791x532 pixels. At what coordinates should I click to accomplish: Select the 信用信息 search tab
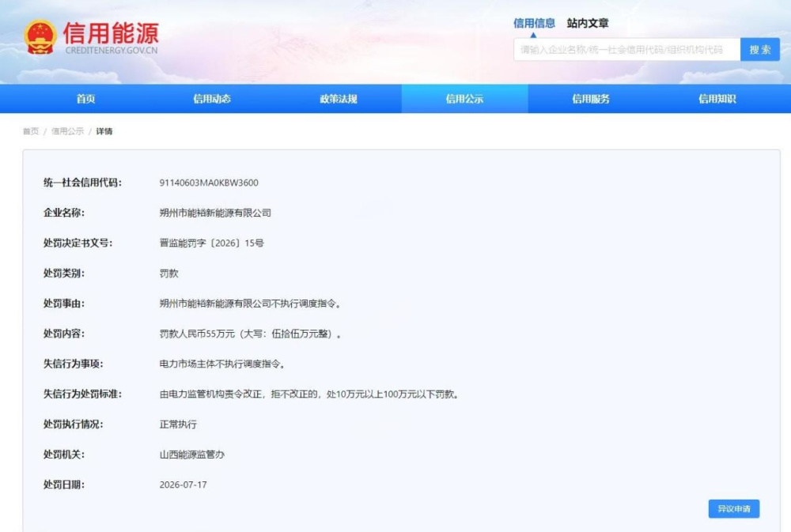(534, 23)
